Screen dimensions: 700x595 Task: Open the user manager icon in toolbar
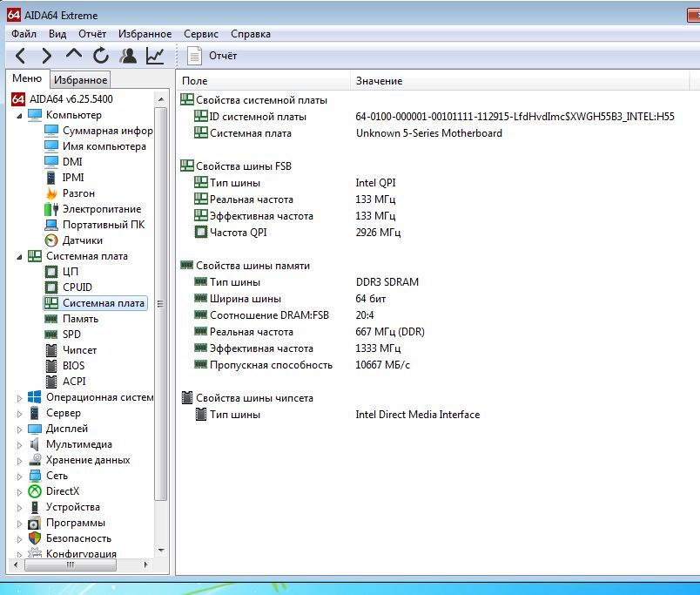coord(128,56)
